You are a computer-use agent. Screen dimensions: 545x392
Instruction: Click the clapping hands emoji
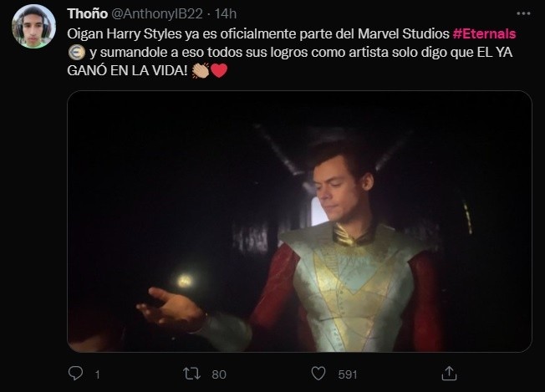(200, 71)
